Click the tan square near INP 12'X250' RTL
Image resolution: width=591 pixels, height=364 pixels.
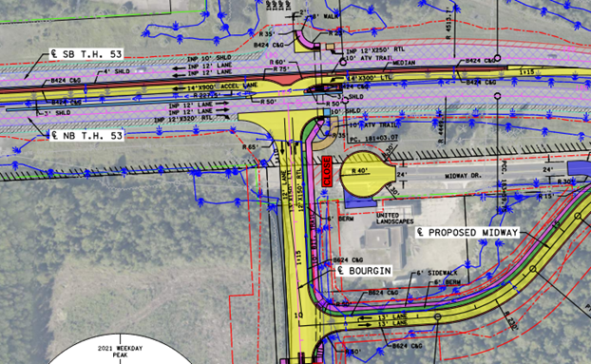(330, 47)
